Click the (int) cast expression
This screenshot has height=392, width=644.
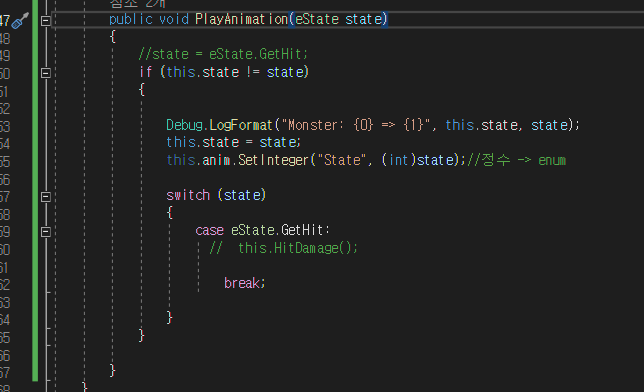click(398, 160)
